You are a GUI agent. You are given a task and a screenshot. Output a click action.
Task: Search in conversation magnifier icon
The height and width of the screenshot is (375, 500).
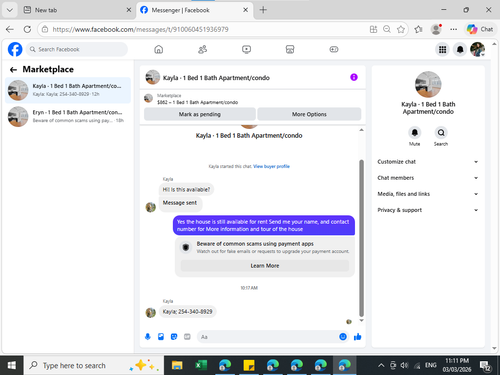(x=441, y=133)
